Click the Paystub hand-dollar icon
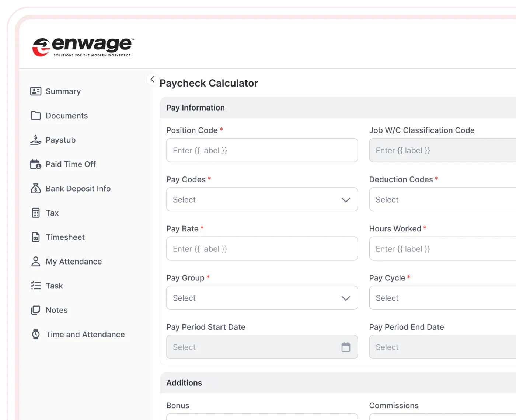516x420 pixels. (x=36, y=140)
